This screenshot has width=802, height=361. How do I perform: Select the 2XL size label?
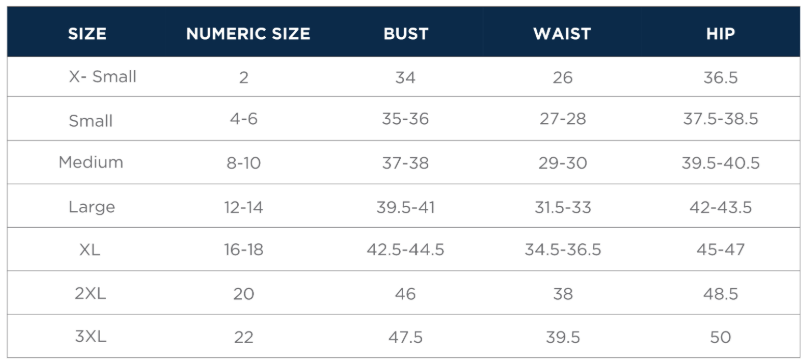click(x=90, y=294)
